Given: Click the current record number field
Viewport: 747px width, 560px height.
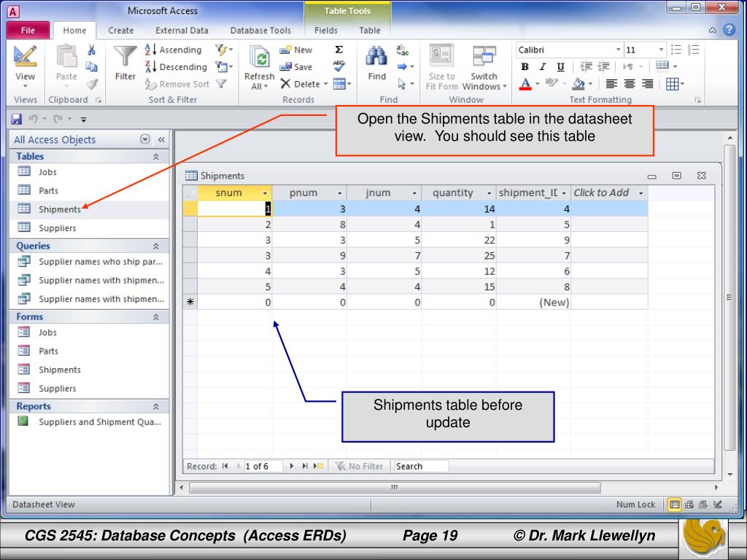Looking at the screenshot, I should tap(263, 466).
